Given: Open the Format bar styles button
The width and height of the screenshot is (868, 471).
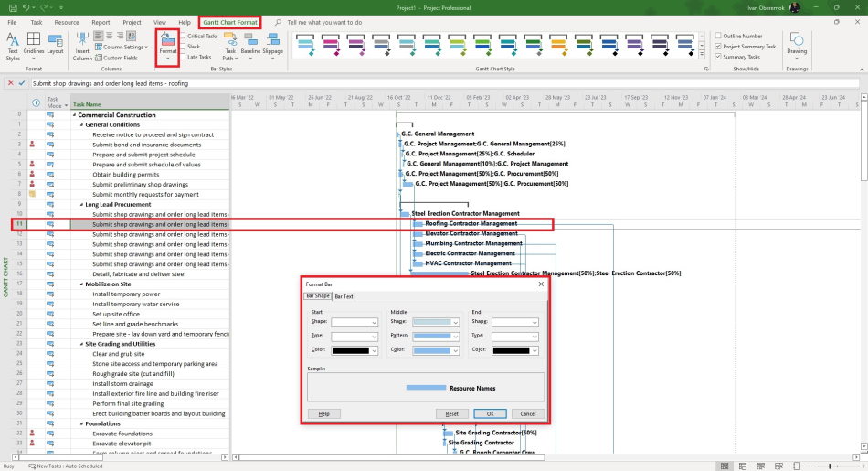Looking at the screenshot, I should pos(167,47).
